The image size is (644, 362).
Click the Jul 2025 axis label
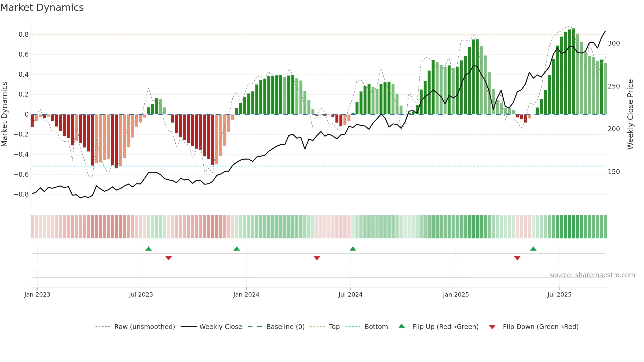(559, 294)
